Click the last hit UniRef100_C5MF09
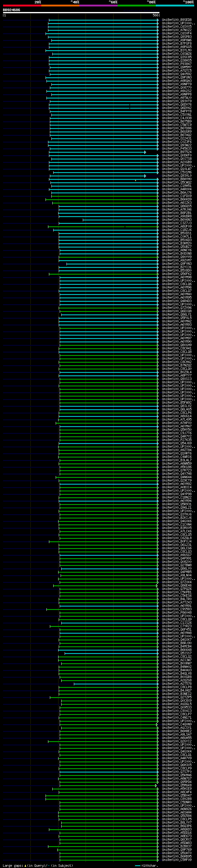Image resolution: width=197 pixels, height=868 pixels. 177,860
